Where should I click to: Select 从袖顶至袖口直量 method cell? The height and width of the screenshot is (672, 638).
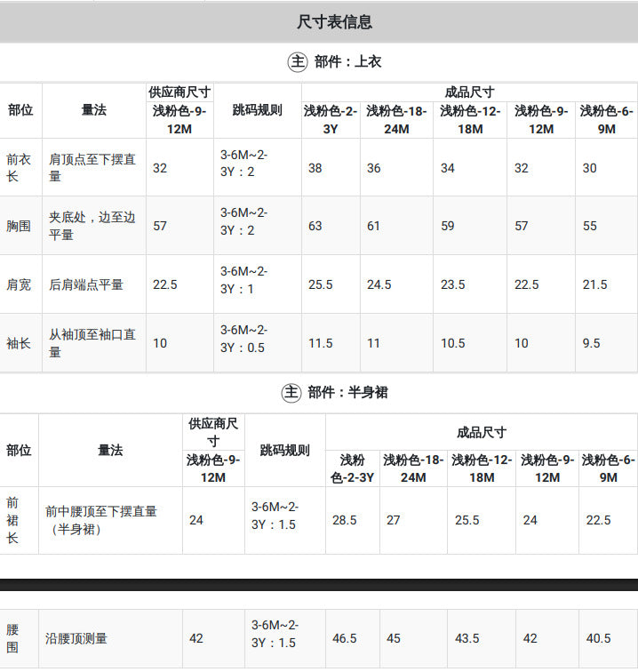tap(92, 343)
